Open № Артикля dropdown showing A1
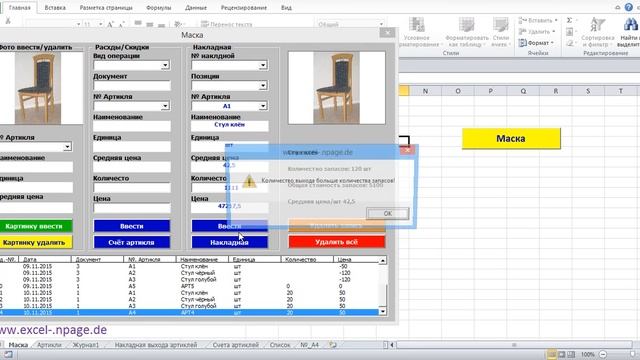 (263, 106)
